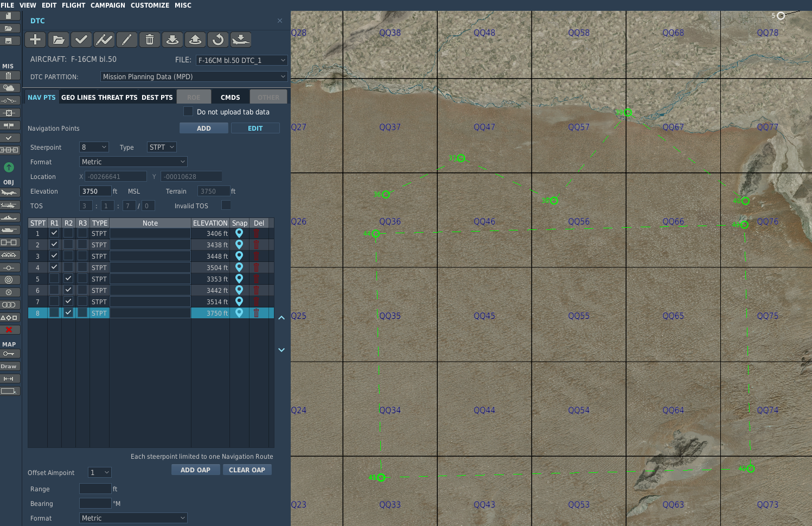Click the new mission icon in left sidebar

9,16
